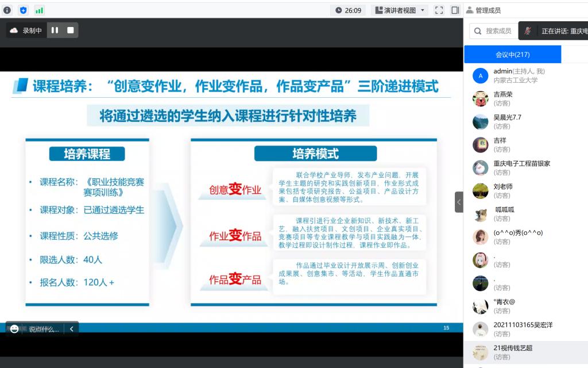Viewport: 588px width, 368px height.
Task: Click the muted microphone speaking indicator
Action: point(527,31)
